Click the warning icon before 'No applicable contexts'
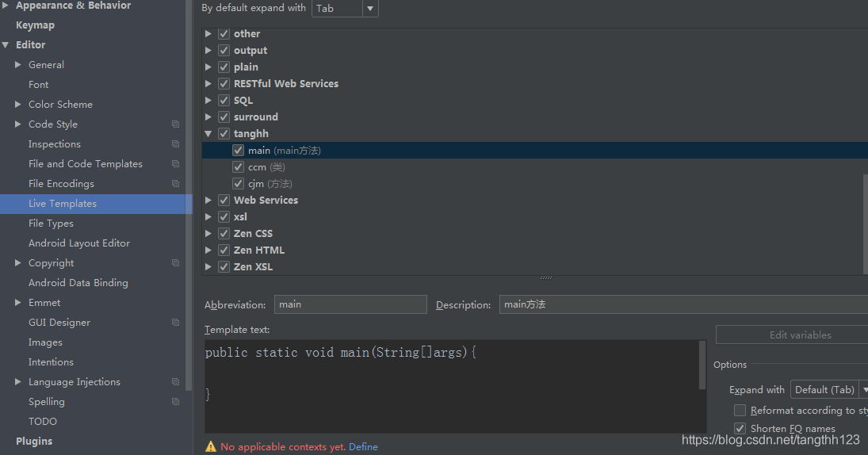The image size is (868, 455). pos(211,447)
